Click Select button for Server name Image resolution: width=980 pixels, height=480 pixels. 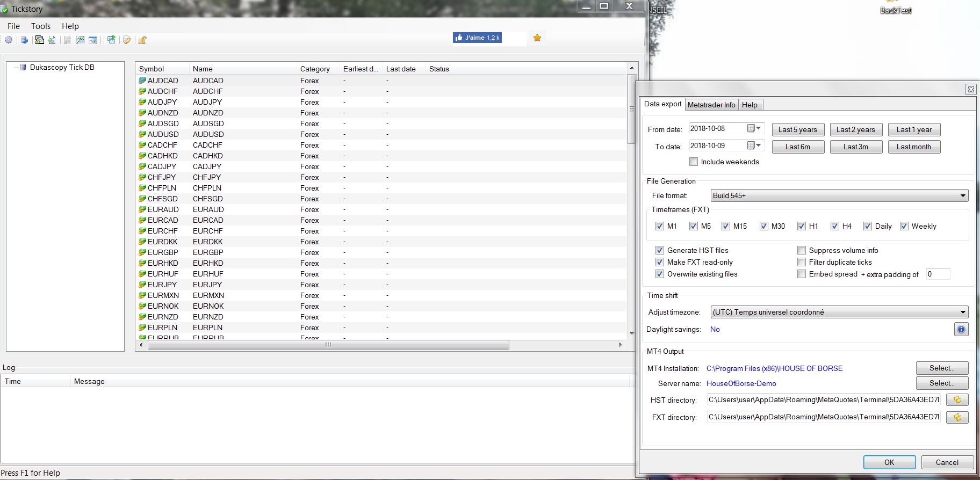tap(942, 383)
